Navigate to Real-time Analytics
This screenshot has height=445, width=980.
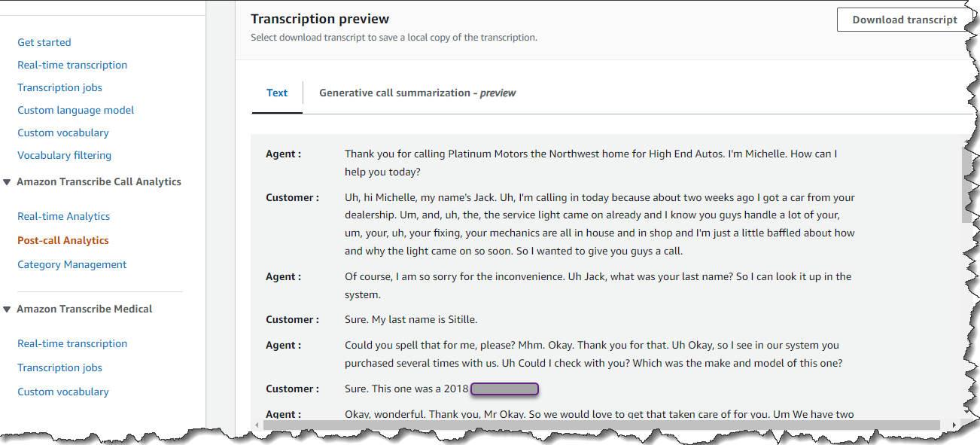point(63,217)
